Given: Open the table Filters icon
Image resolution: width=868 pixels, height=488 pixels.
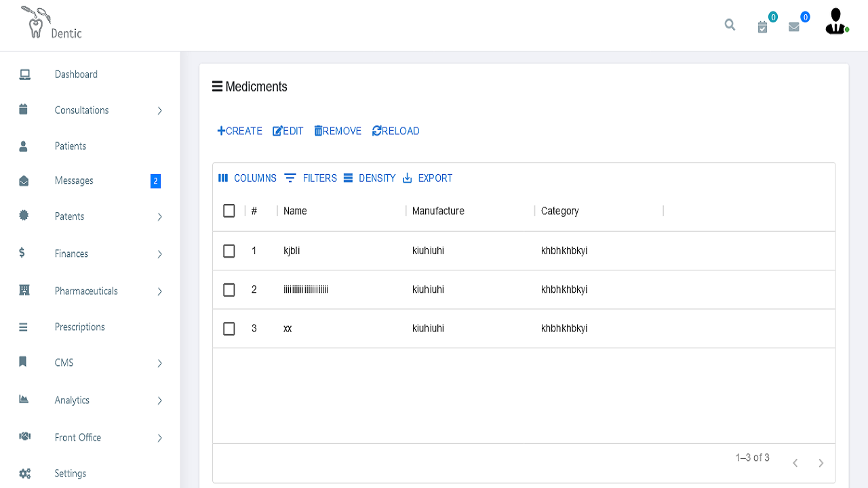Looking at the screenshot, I should [290, 178].
